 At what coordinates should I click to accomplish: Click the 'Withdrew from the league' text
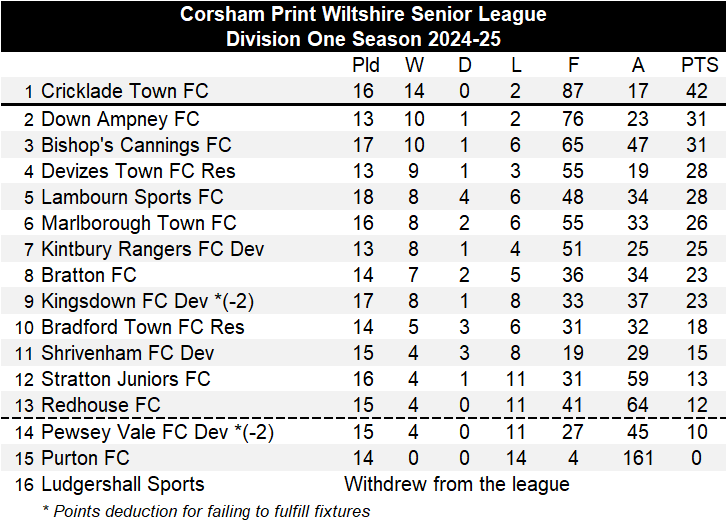457,484
